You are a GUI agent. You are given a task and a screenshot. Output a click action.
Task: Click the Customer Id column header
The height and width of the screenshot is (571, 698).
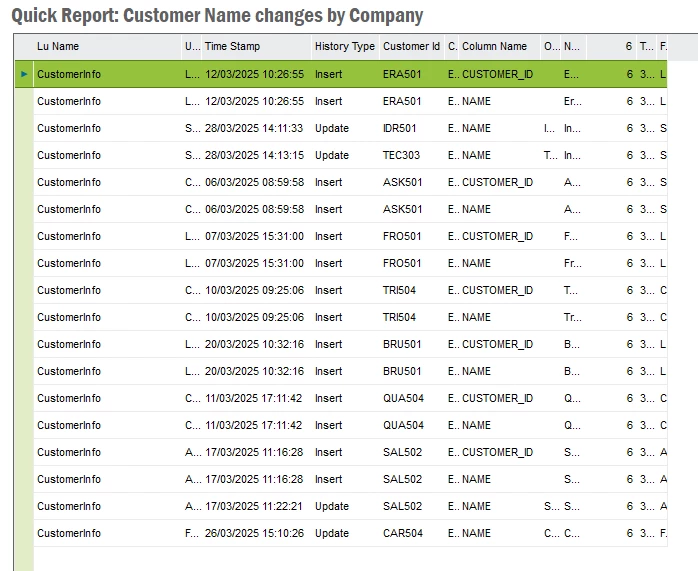point(411,46)
